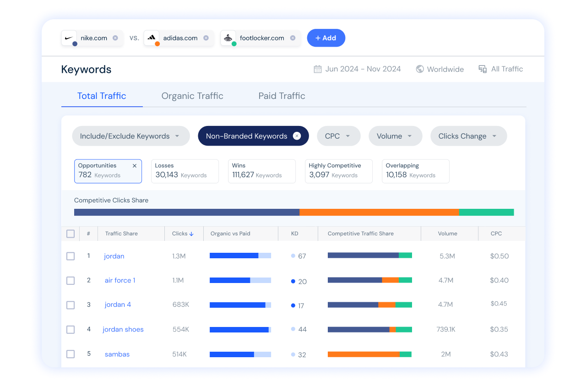Viewport: 586px width, 392px height.
Task: Click the Organic vs Paid bar for sambas
Action: 240,354
